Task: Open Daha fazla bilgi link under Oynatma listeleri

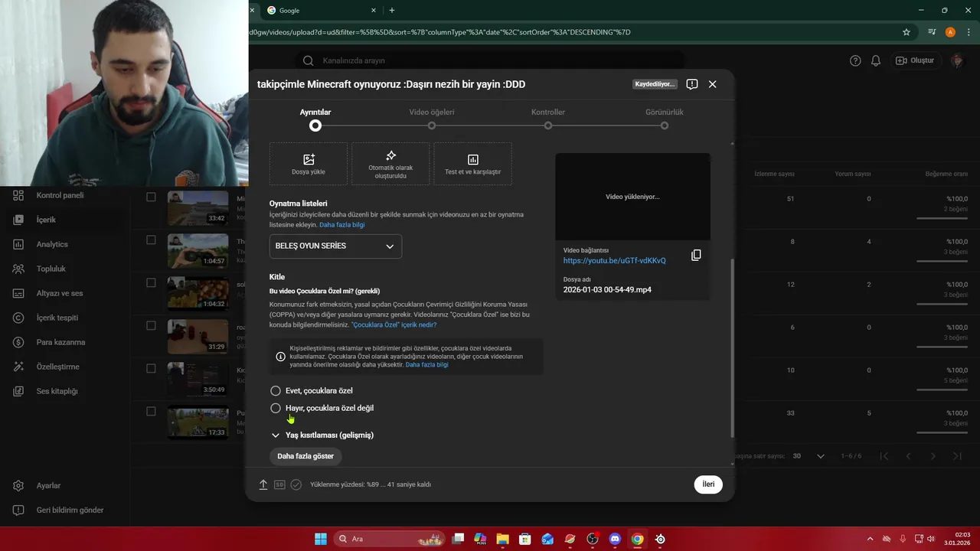Action: coord(341,225)
